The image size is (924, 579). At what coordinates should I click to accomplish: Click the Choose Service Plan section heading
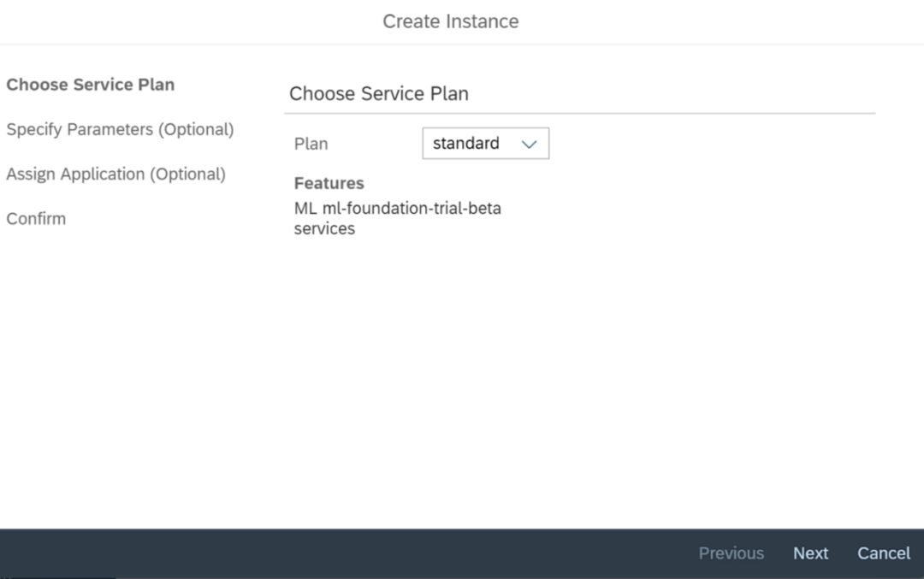[378, 94]
